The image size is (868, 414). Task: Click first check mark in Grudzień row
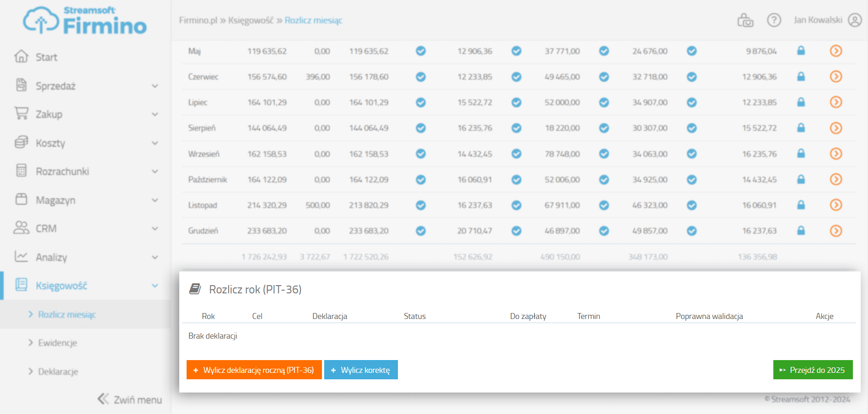coord(421,231)
